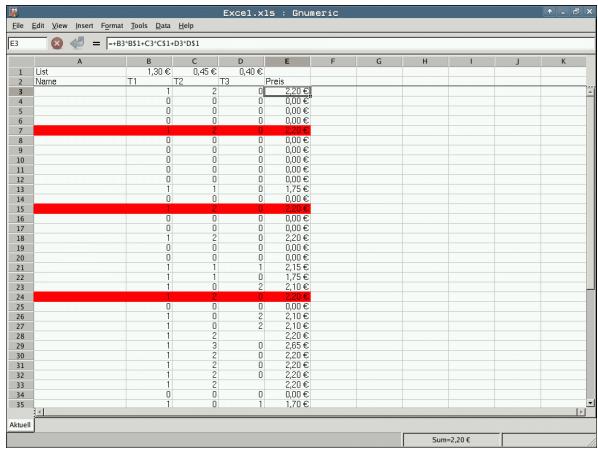Open the Format menu

click(112, 26)
